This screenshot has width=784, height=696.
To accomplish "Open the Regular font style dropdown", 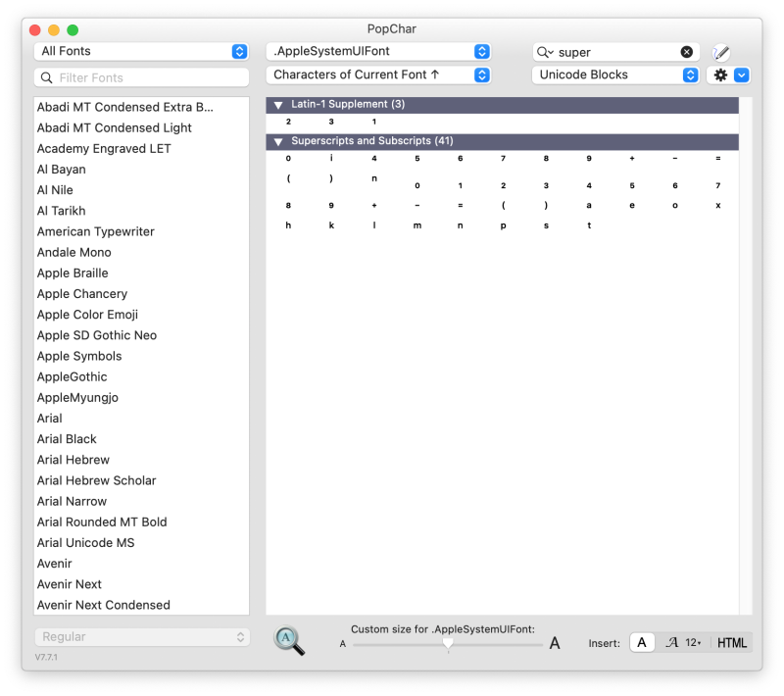I will click(142, 636).
